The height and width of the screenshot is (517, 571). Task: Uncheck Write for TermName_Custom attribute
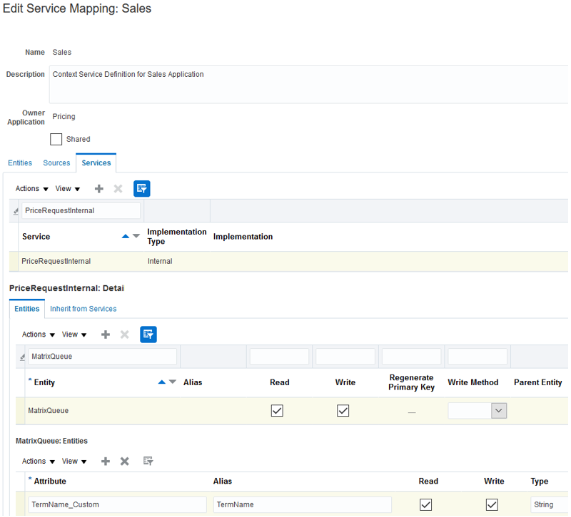[492, 505]
